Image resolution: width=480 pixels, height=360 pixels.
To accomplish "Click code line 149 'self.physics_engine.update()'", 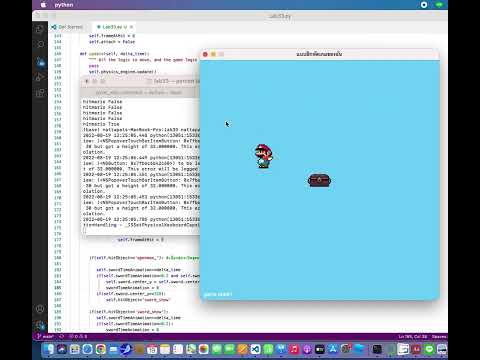I will pos(122,72).
